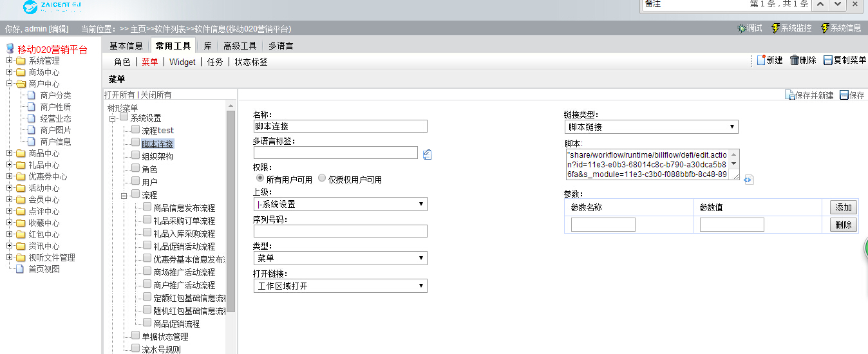Go to next find result arrow

(837, 4)
